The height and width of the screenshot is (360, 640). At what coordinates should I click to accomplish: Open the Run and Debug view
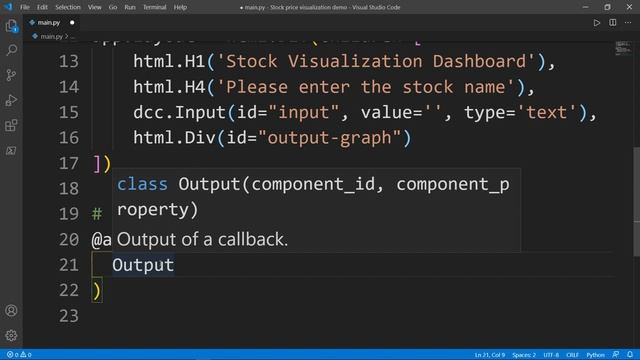tap(11, 100)
